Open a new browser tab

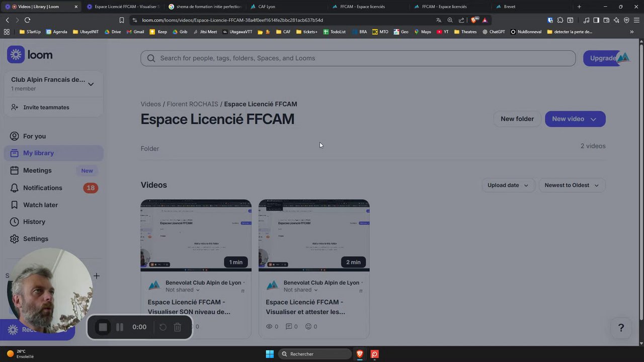[x=579, y=7]
